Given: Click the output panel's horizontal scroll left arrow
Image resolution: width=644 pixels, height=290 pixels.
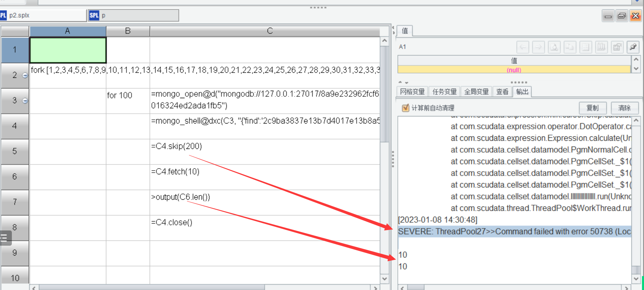Looking at the screenshot, I should click(x=402, y=288).
